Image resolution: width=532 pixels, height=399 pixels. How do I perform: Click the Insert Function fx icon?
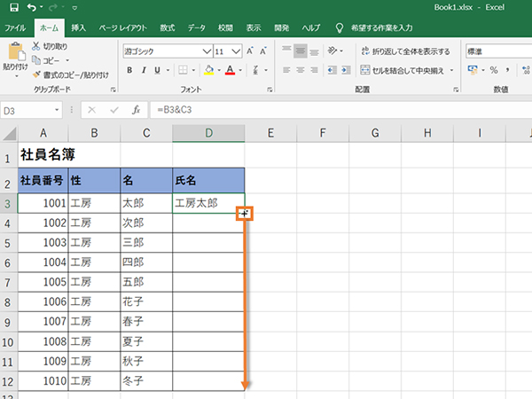click(x=136, y=110)
